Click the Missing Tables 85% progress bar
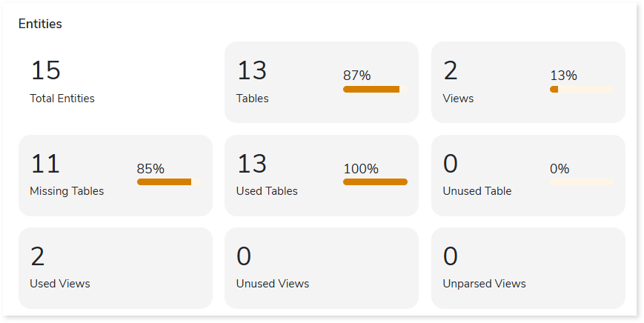Screen dimensions: 644x323 point(168,182)
